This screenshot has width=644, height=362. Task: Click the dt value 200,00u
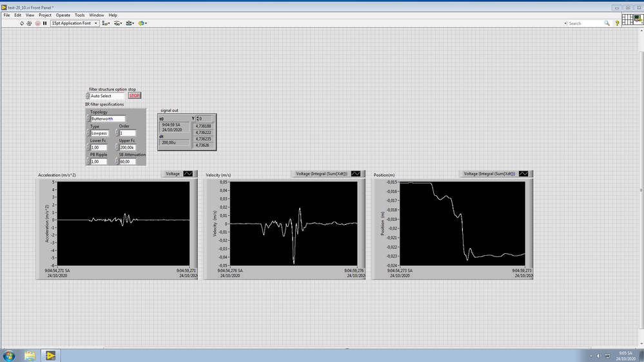point(174,142)
